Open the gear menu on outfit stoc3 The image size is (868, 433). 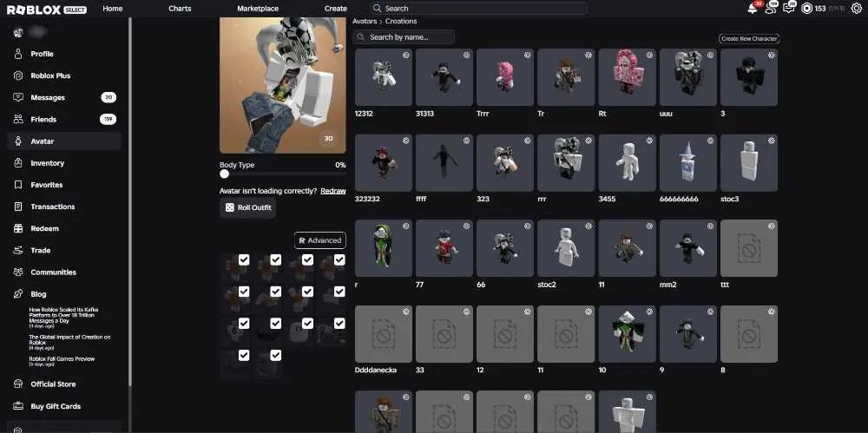click(x=771, y=141)
